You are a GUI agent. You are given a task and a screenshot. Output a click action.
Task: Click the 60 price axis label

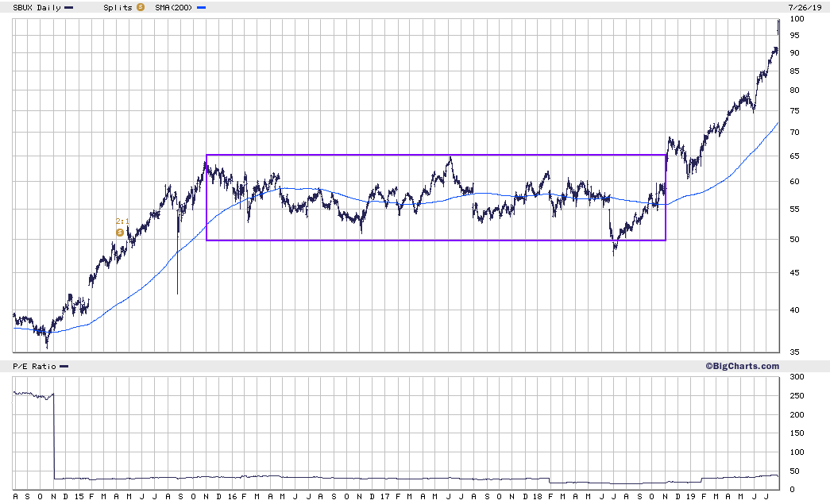coord(794,182)
